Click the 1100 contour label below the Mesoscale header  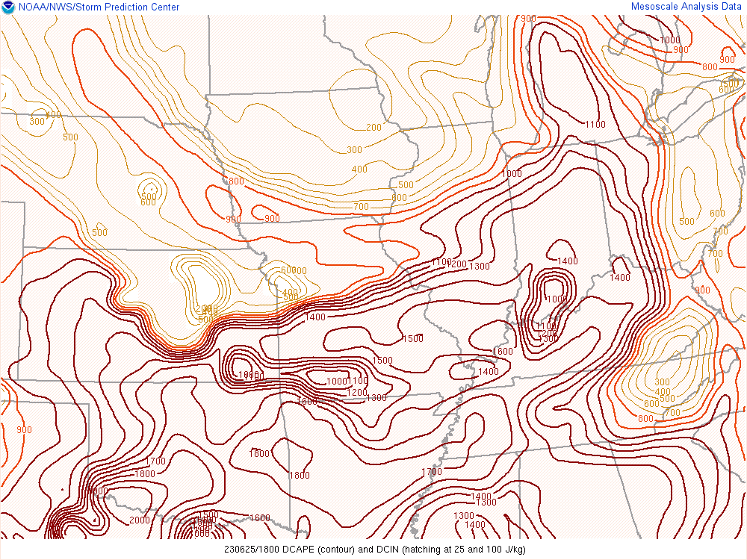pos(595,125)
